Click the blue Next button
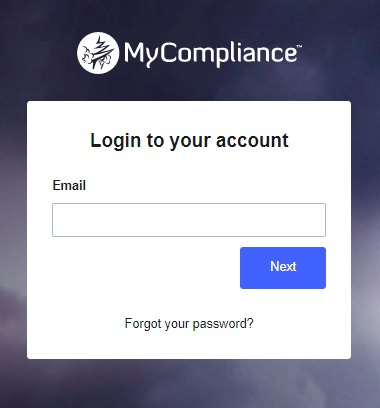The width and height of the screenshot is (380, 408). pos(283,268)
